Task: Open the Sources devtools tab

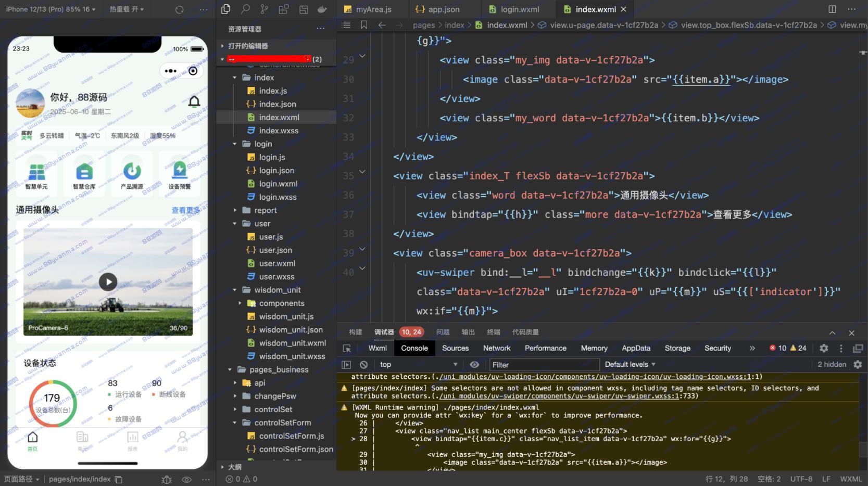Action: pyautogui.click(x=456, y=348)
